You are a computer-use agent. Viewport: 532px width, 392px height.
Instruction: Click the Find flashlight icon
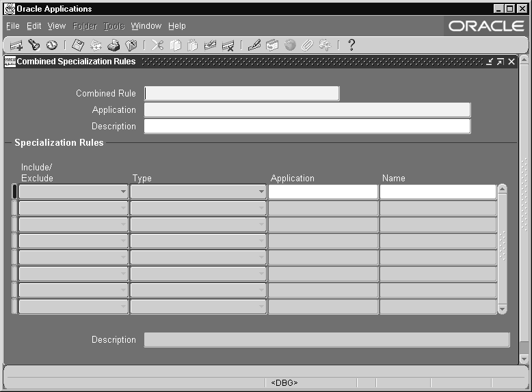pos(34,44)
